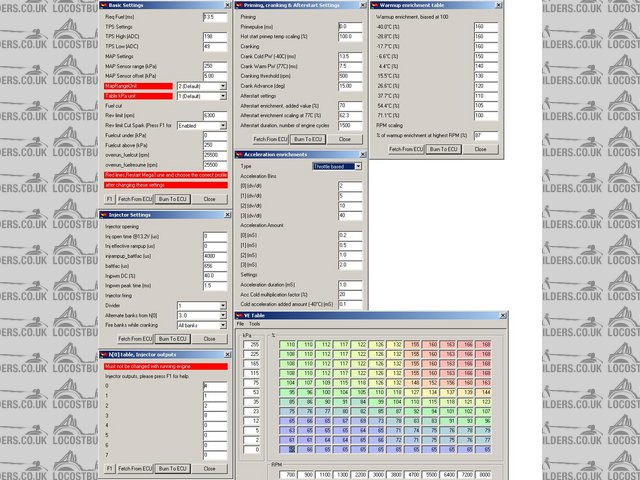Image resolution: width=640 pixels, height=480 pixels.
Task: Open the File menu in VE Table
Action: click(240, 324)
